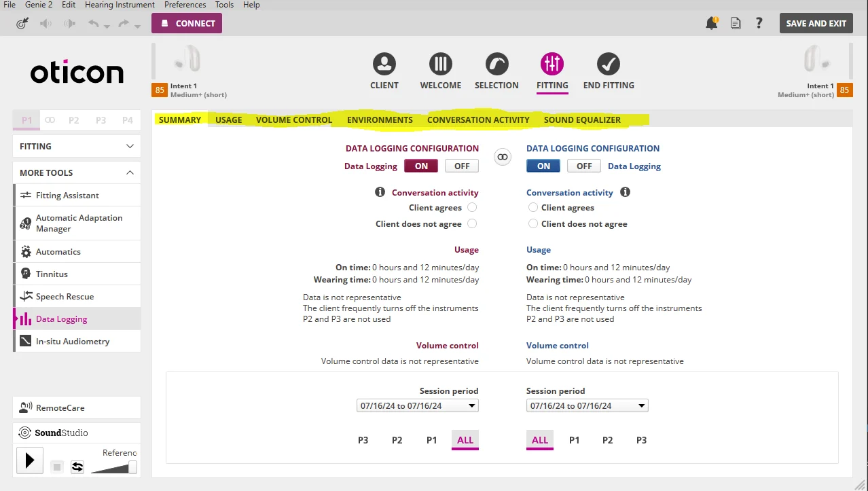Select blue-side Client does not agree
Viewport: 868px width, 491px height.
point(533,224)
